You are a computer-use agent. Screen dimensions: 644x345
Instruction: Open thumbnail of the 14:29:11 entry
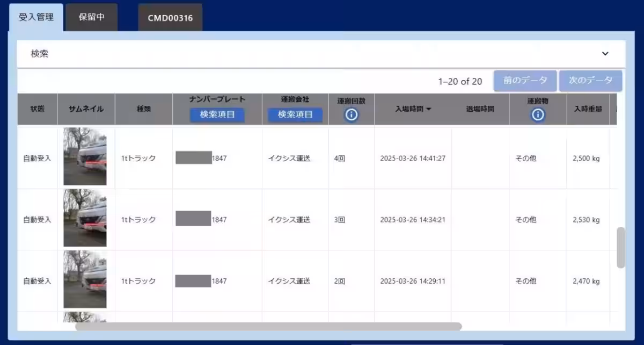85,279
